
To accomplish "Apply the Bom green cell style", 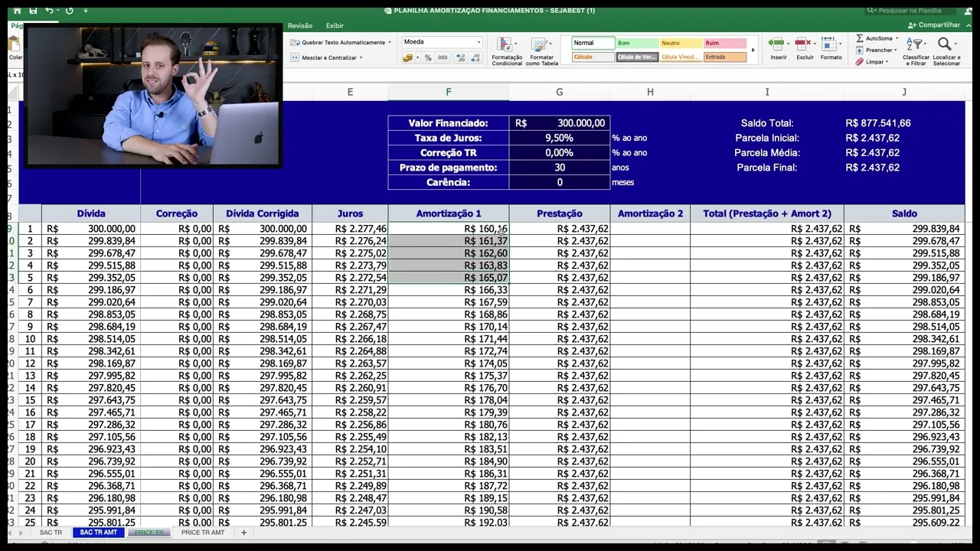I will (x=637, y=43).
